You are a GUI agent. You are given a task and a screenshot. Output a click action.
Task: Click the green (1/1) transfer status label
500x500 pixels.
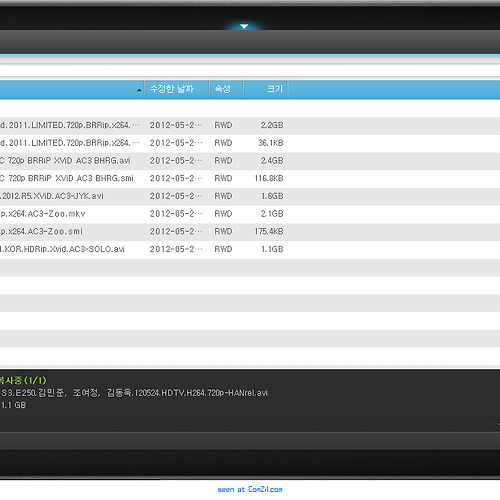tap(23, 380)
